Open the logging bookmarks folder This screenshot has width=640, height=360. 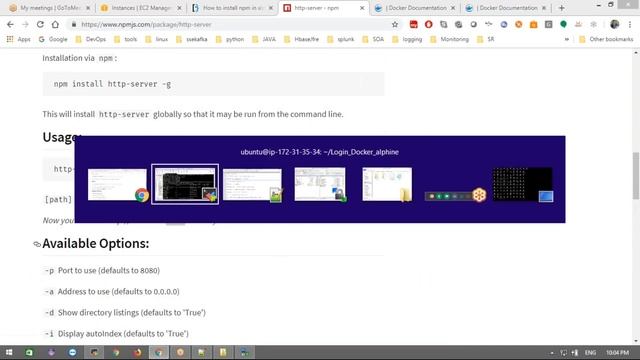click(407, 39)
